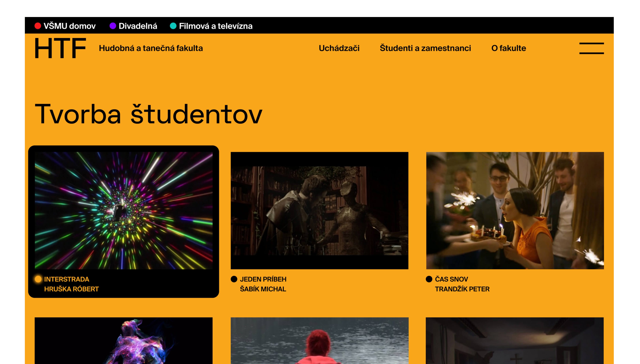Open the INTERSTRADA colorful starburst thumbnail
This screenshot has height=364, width=640.
coord(124,211)
